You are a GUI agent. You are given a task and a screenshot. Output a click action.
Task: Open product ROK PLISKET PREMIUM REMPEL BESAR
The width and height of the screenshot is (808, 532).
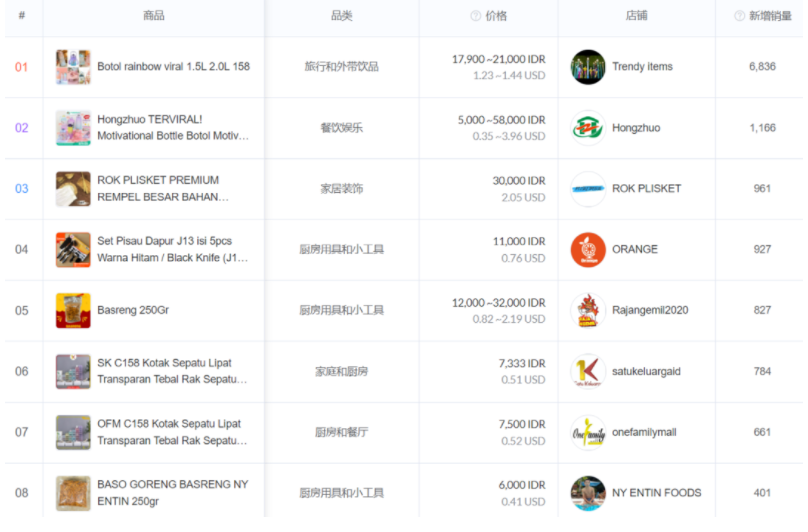pos(163,188)
